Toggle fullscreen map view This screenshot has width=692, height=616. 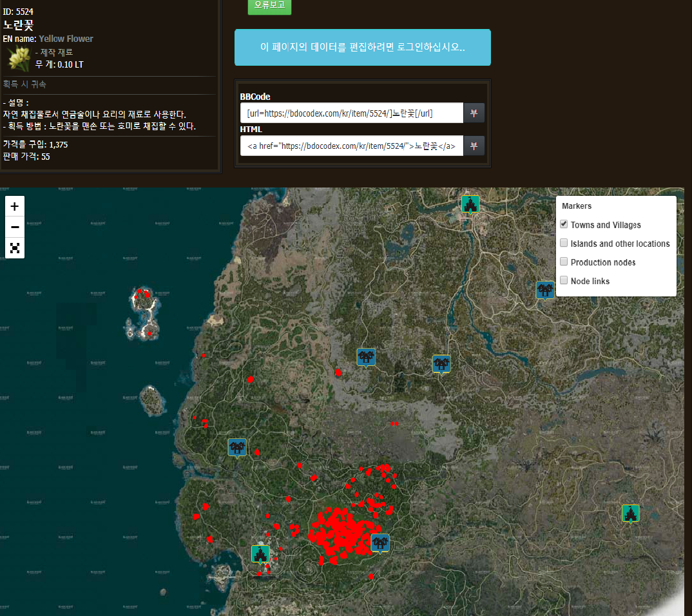[x=15, y=247]
